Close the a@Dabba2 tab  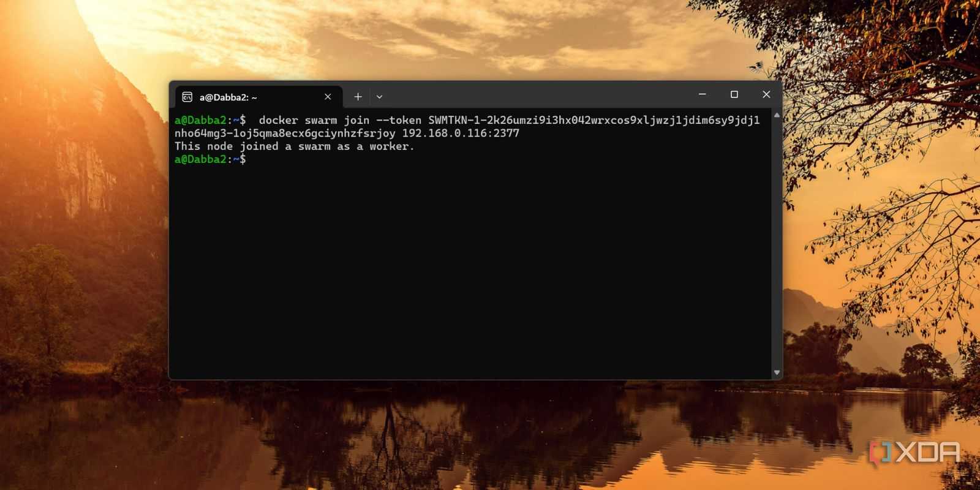[328, 97]
